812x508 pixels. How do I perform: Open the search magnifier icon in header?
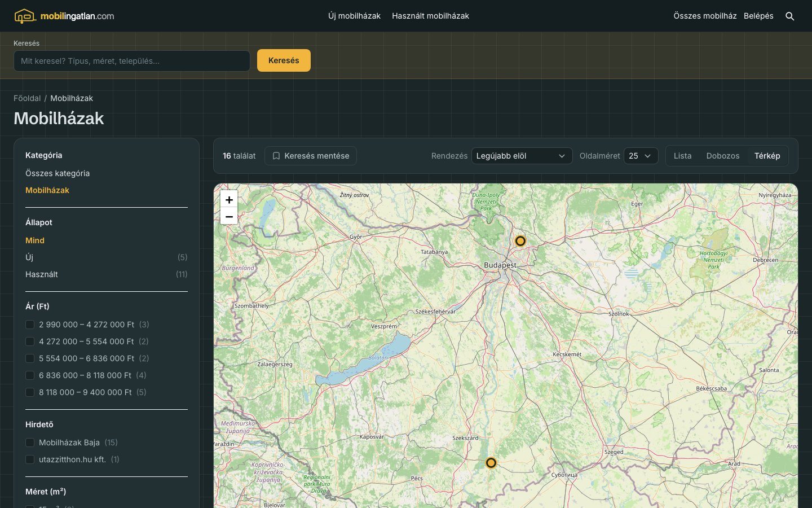tap(790, 16)
